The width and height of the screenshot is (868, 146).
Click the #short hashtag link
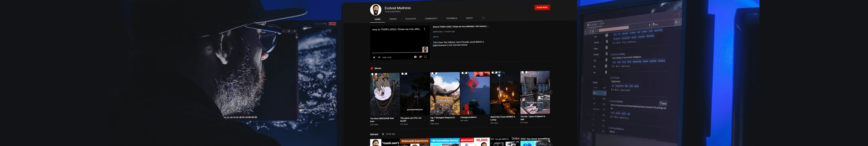pyautogui.click(x=436, y=37)
